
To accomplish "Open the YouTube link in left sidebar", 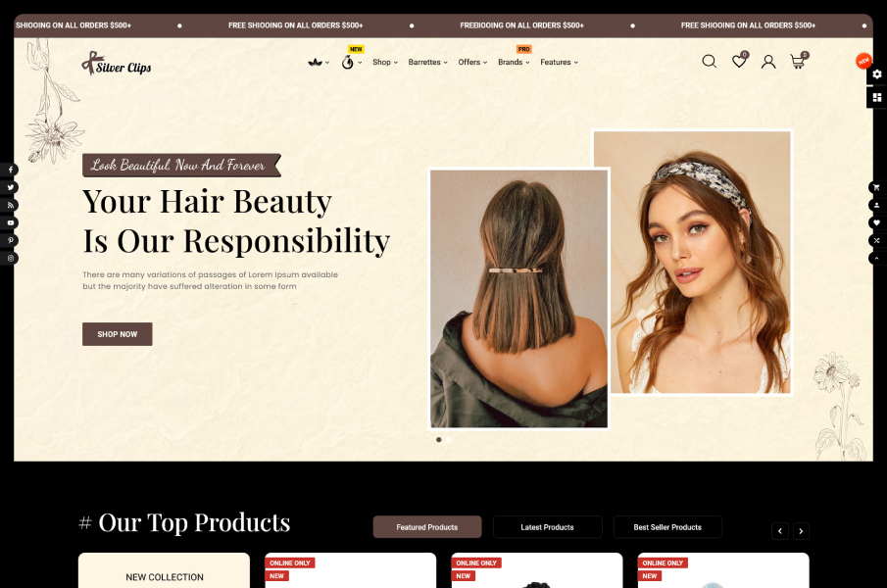I will [12, 222].
